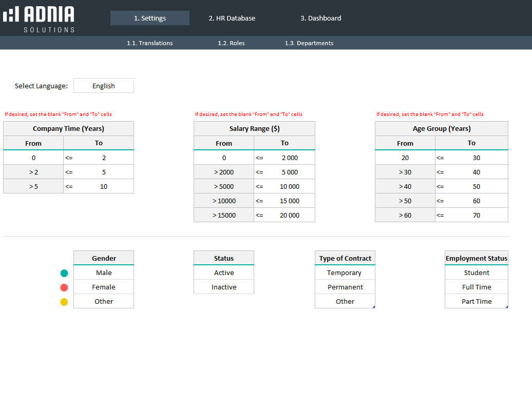Open the 1.2. Roles sub-tab

pyautogui.click(x=231, y=43)
